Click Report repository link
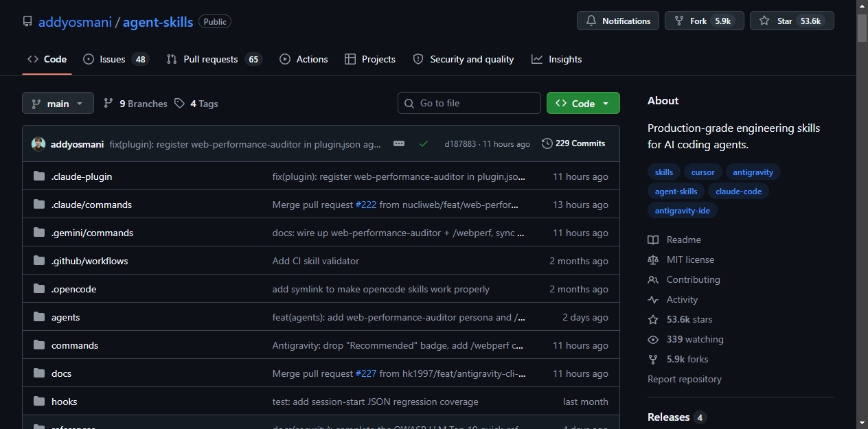Screen dimensions: 868x429 click(685, 379)
